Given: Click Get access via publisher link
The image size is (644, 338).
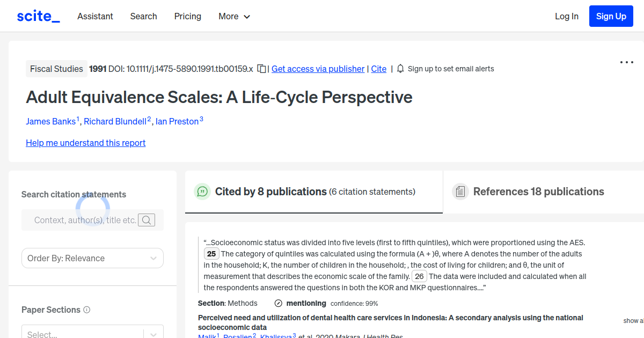Looking at the screenshot, I should tap(318, 69).
